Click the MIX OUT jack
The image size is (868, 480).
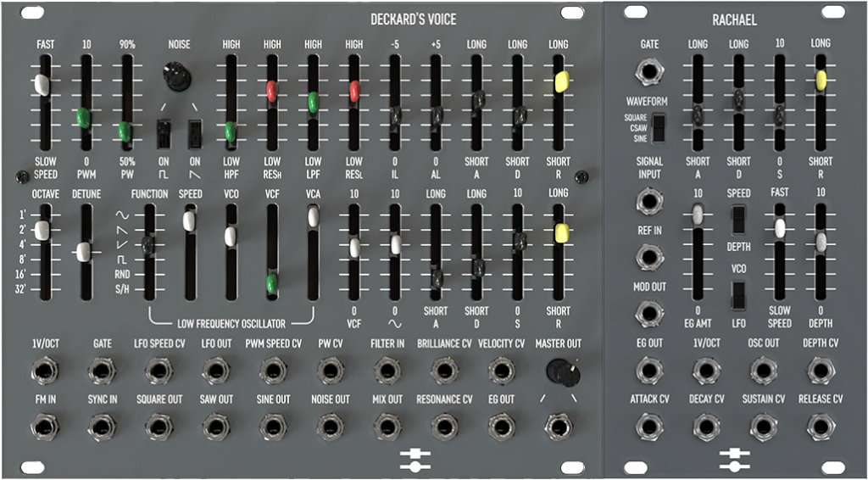tap(387, 427)
